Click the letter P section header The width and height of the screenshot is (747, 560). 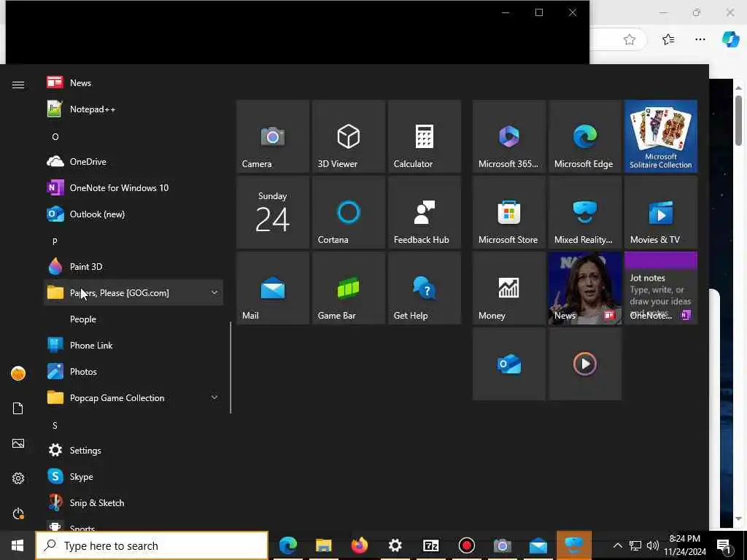click(x=55, y=241)
